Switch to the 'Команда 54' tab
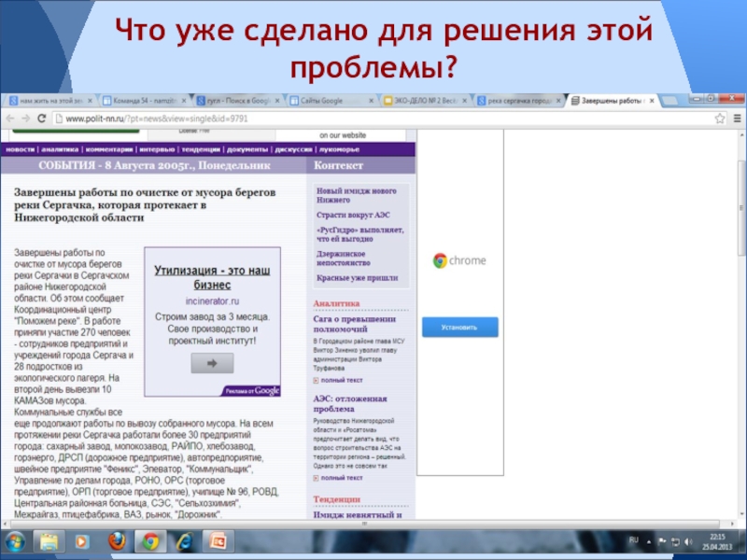This screenshot has height=560, width=747. coord(142,101)
